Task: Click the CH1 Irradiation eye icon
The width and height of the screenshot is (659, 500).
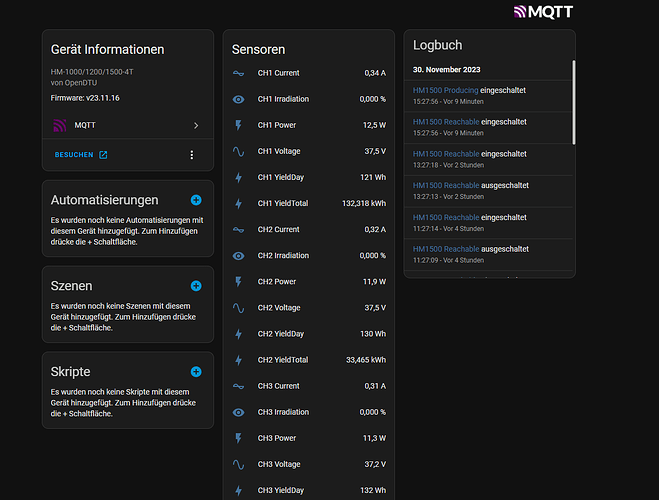Action: [x=238, y=99]
